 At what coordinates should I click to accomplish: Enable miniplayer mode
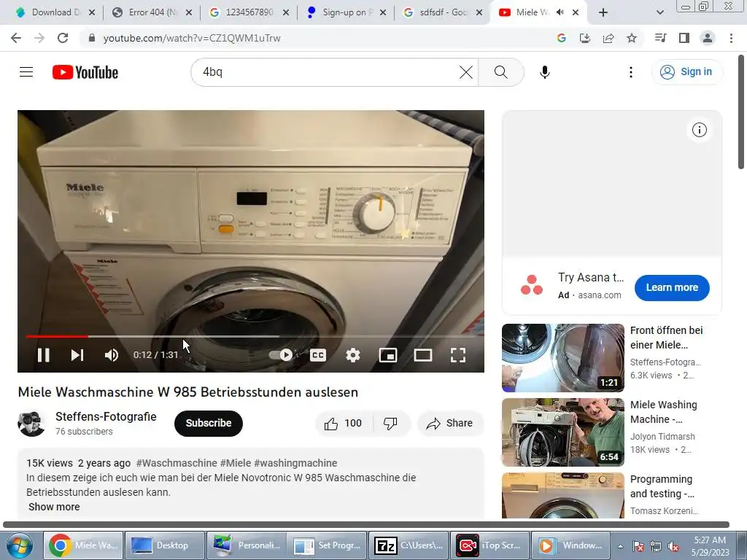(x=388, y=355)
